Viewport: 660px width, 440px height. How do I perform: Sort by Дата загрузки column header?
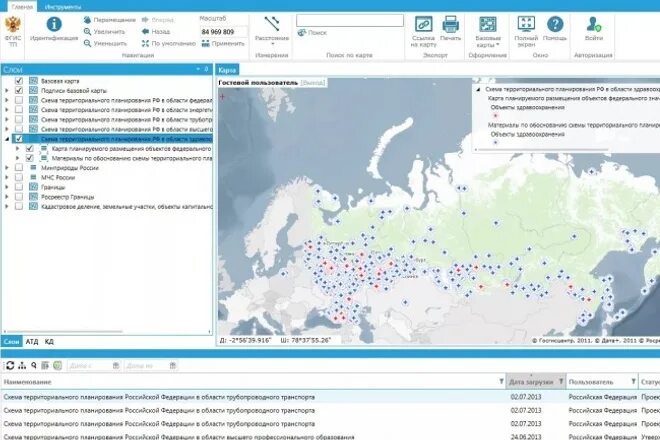(531, 382)
